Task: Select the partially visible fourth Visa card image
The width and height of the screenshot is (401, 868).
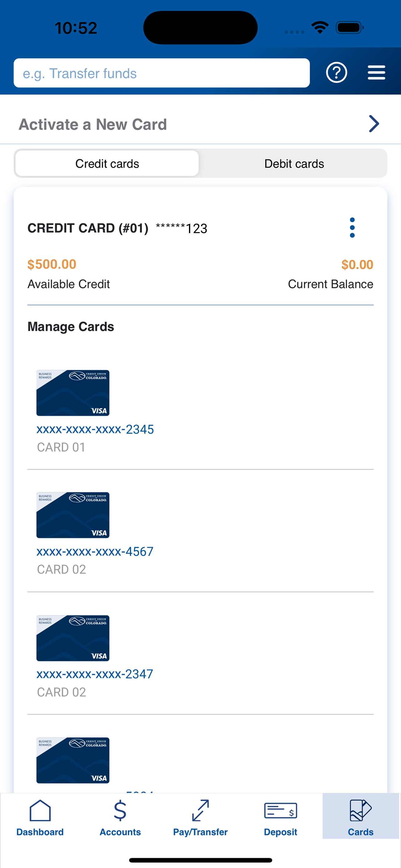Action: pyautogui.click(x=73, y=761)
